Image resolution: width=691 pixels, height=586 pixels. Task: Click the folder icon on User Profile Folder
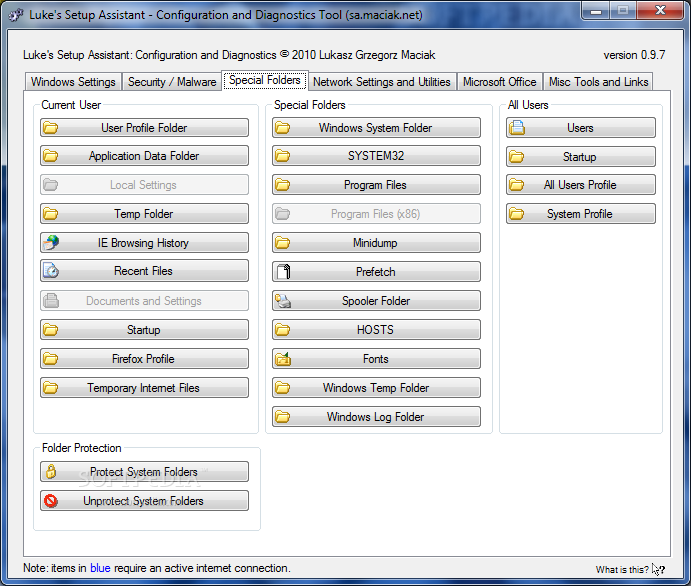tap(51, 128)
